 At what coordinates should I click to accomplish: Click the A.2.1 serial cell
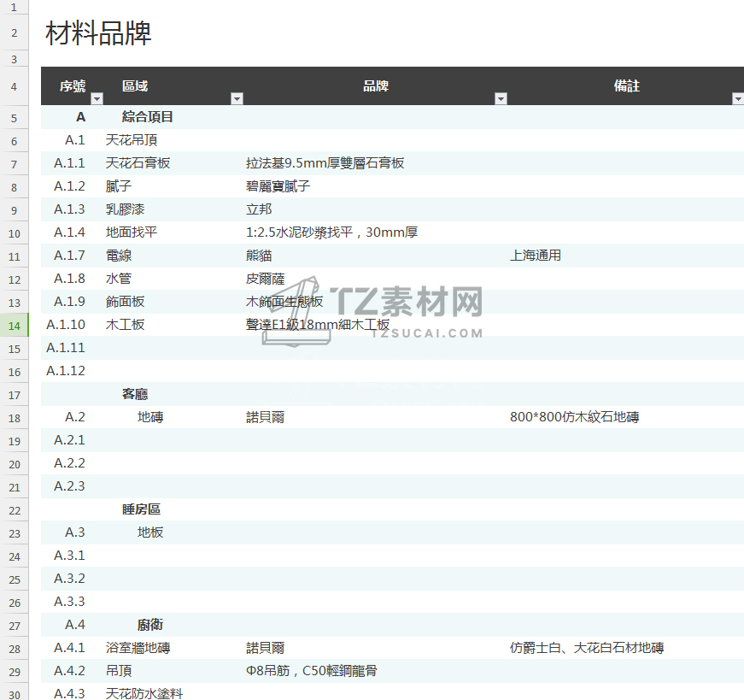69,440
